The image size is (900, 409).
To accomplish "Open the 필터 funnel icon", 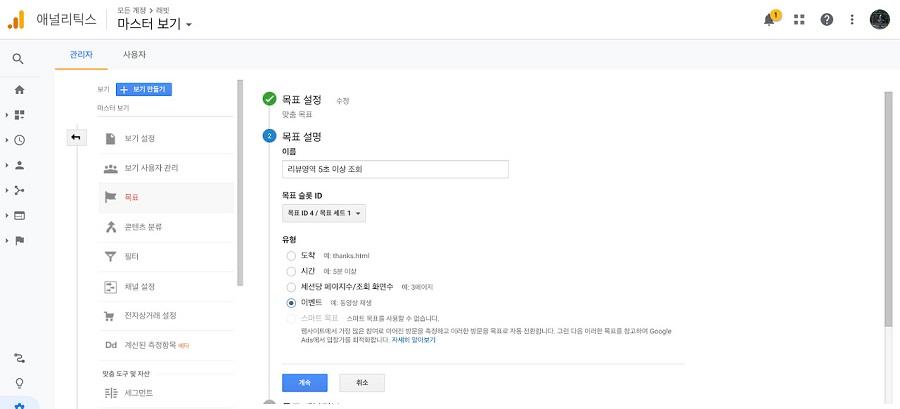I will 110,256.
